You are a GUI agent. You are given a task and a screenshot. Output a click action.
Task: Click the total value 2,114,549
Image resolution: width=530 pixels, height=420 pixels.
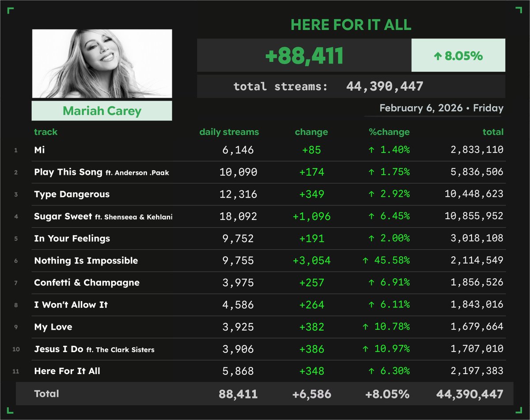pyautogui.click(x=477, y=260)
